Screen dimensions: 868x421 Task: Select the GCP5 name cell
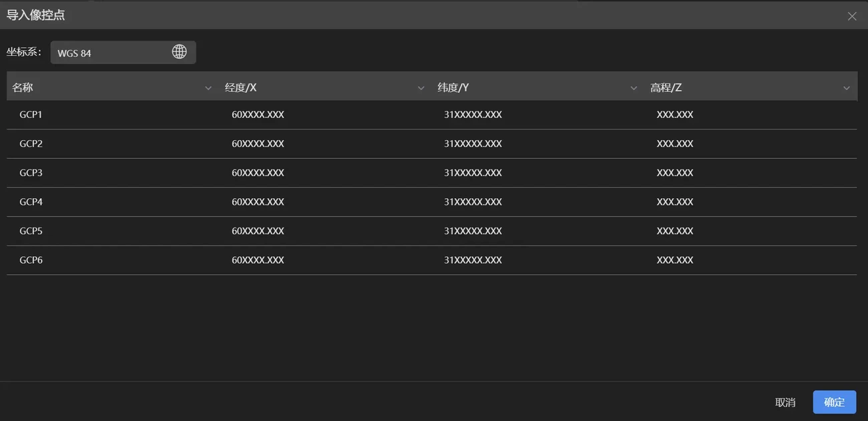31,231
